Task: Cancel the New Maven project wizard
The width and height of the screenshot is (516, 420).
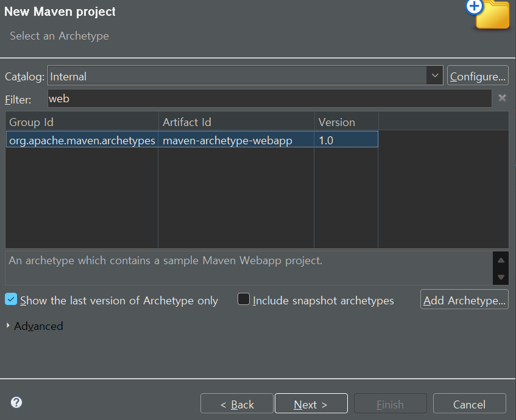Action: point(470,403)
